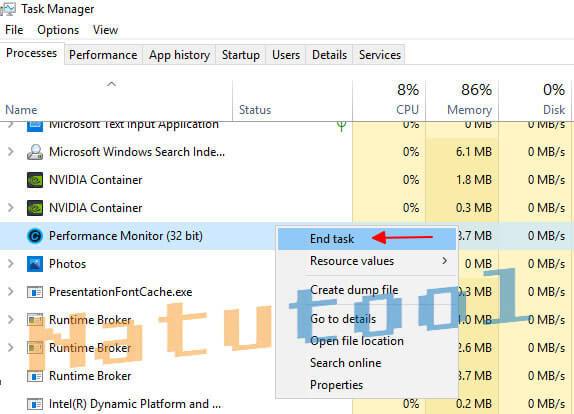The height and width of the screenshot is (414, 574).
Task: Click the Microsoft Windows Search Indexer icon
Action: pyautogui.click(x=35, y=152)
